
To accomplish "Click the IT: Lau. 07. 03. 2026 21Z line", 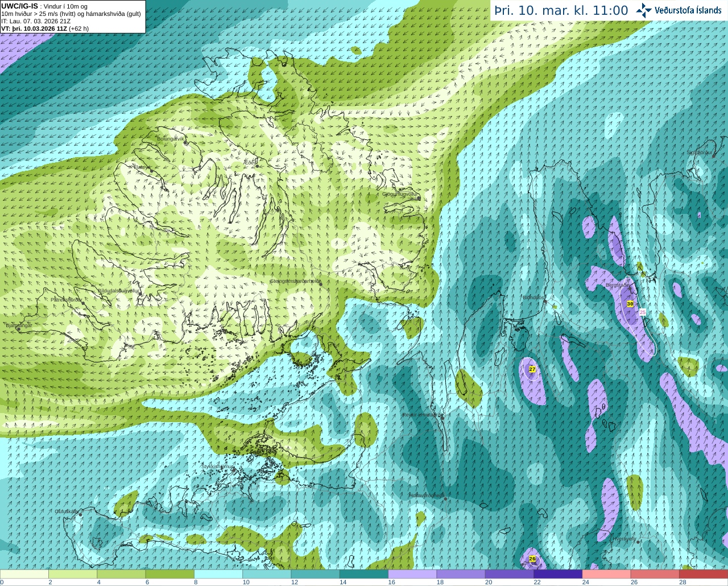I will coord(36,21).
